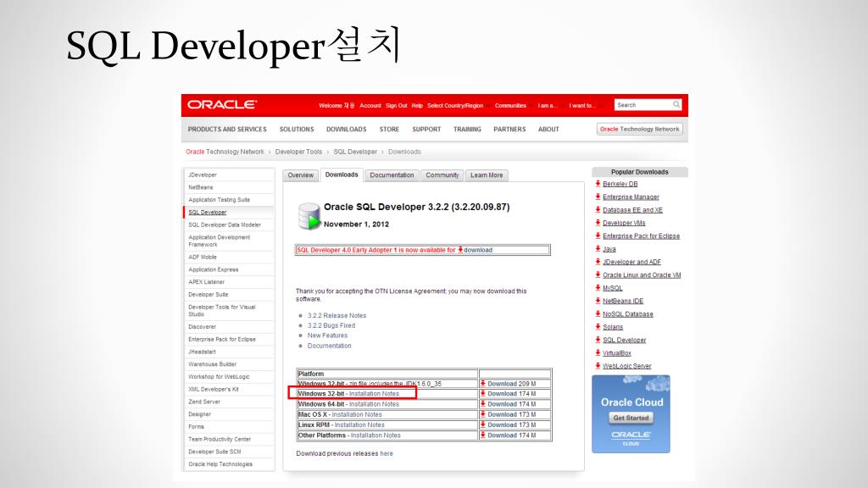Click the download arrow beside NetBeans IDE
The height and width of the screenshot is (488, 868).
pos(598,301)
